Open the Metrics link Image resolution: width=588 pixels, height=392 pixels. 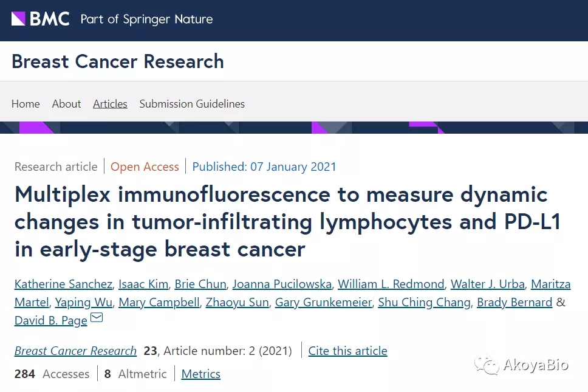[201, 374]
